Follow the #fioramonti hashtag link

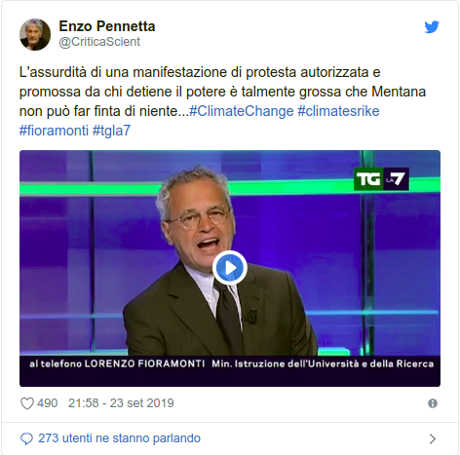click(54, 130)
